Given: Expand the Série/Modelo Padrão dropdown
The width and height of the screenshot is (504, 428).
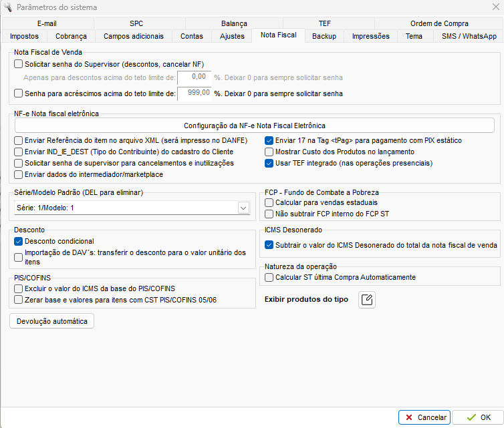Looking at the screenshot, I should click(243, 208).
